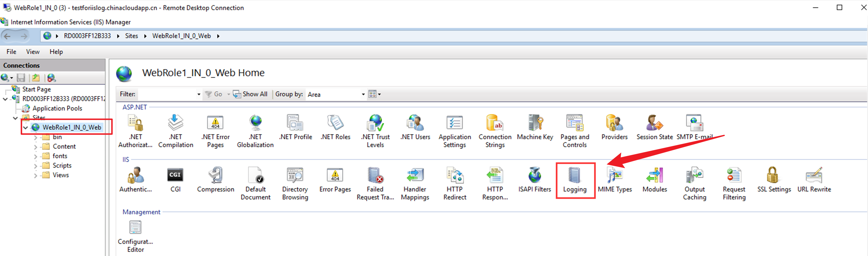Open the File menu
868x256 pixels.
coord(11,52)
